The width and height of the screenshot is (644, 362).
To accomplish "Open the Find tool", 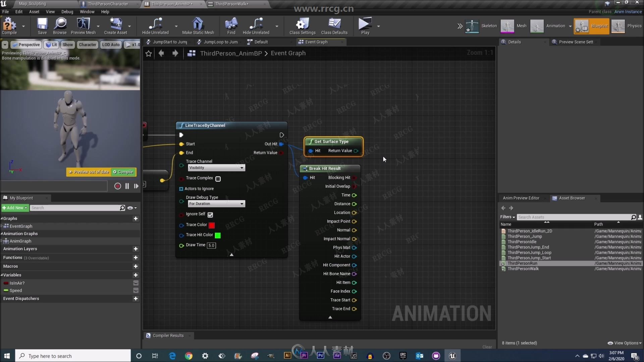I will pos(231,26).
